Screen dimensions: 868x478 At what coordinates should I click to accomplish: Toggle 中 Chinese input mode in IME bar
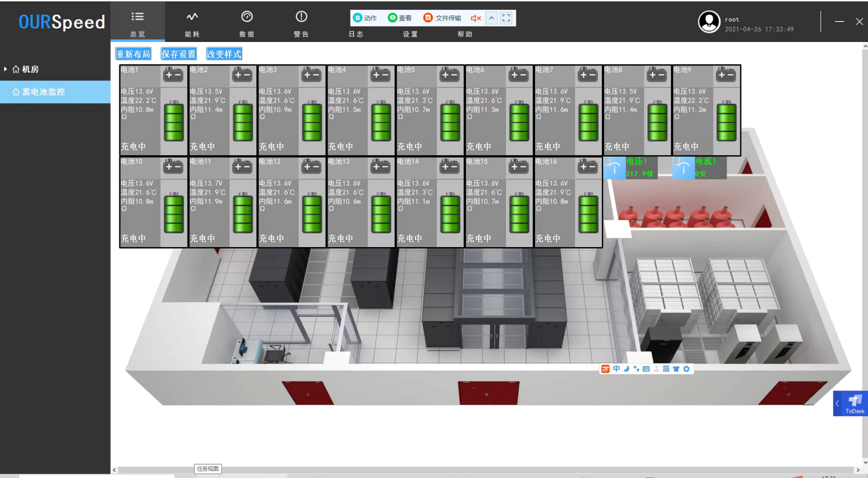(x=616, y=369)
